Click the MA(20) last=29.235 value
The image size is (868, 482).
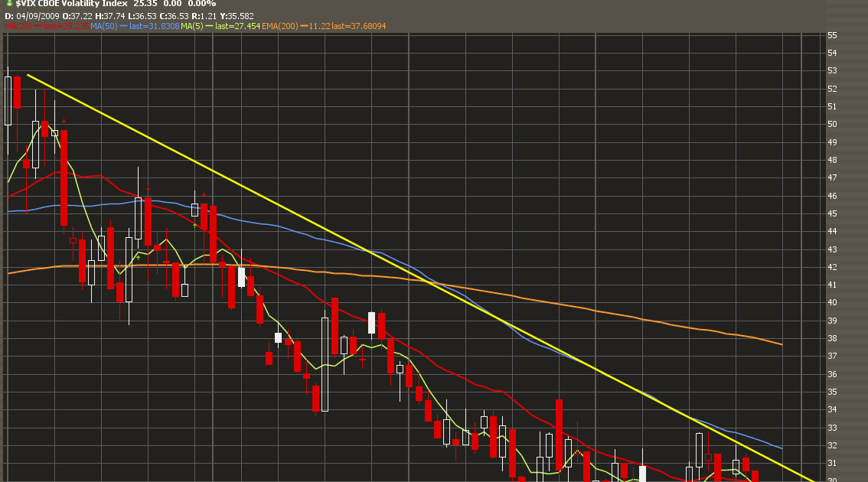click(67, 26)
